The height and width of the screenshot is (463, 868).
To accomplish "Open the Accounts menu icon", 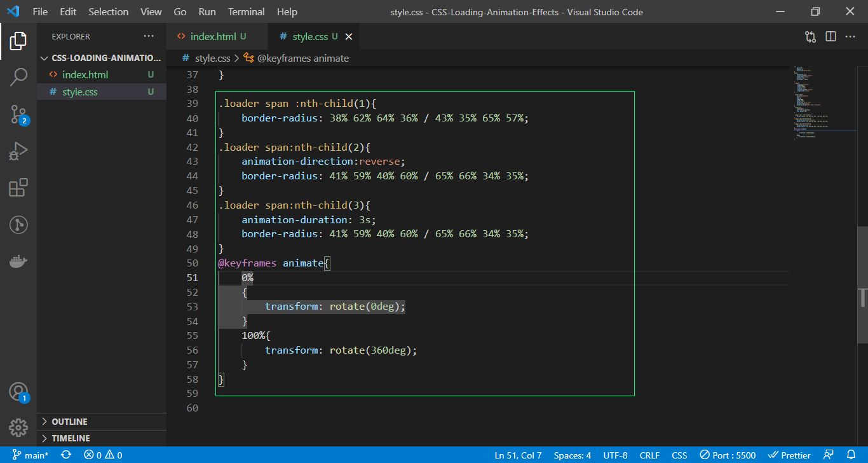I will (18, 392).
